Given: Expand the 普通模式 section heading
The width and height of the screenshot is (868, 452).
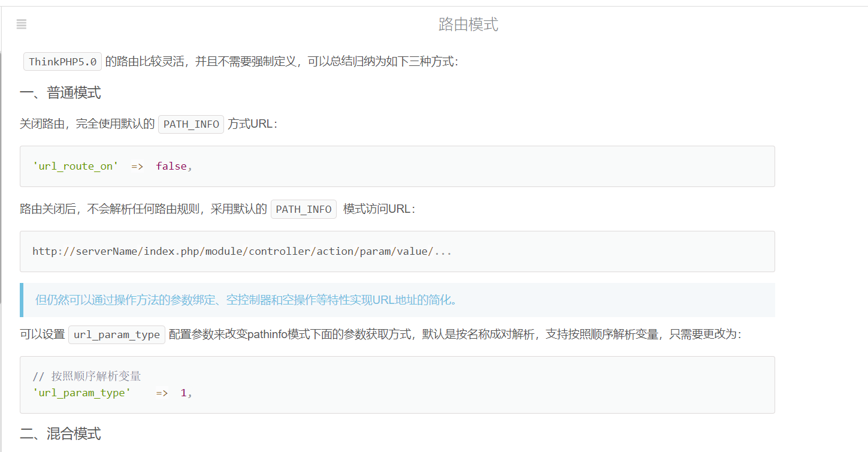Looking at the screenshot, I should tap(60, 92).
